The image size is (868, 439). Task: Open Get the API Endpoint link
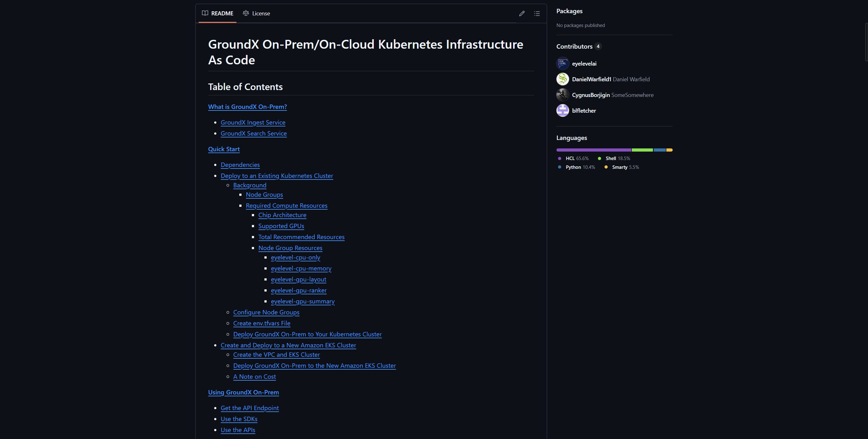(249, 408)
